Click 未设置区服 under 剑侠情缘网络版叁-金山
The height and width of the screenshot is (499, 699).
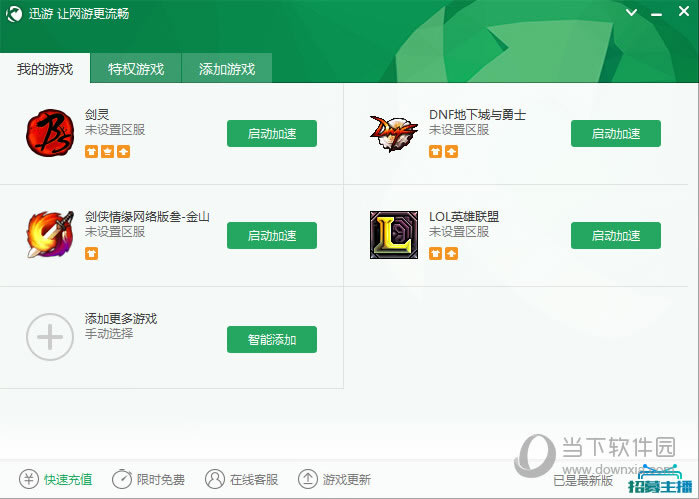point(115,232)
